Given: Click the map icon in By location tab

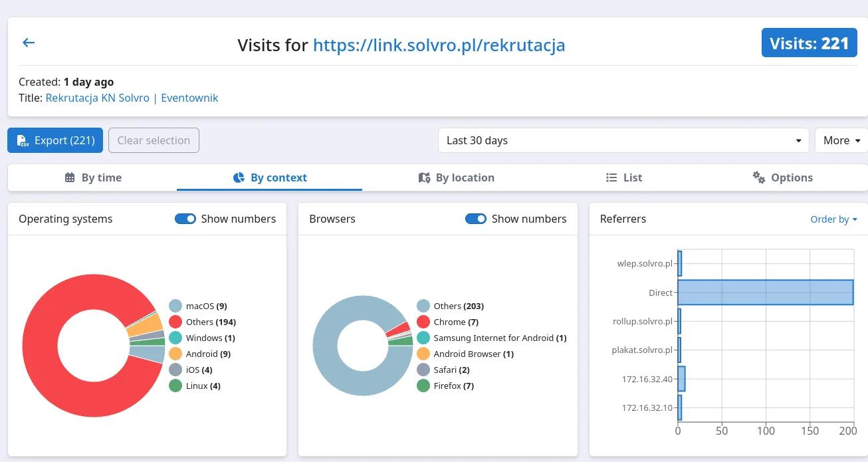Looking at the screenshot, I should [x=424, y=177].
